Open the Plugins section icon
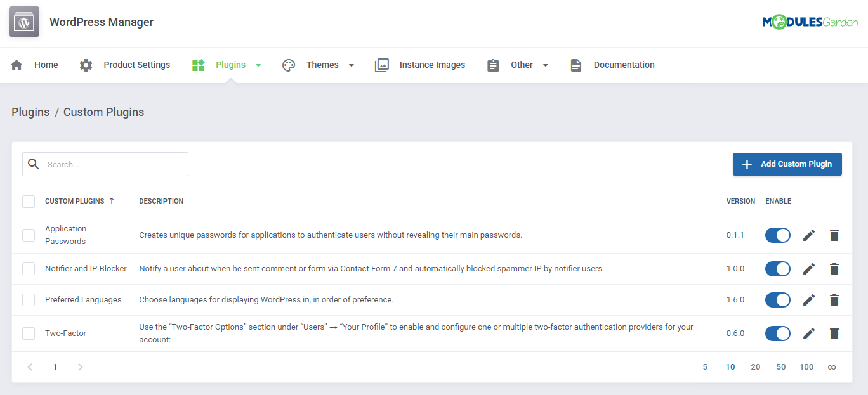The height and width of the screenshot is (395, 868). (198, 64)
